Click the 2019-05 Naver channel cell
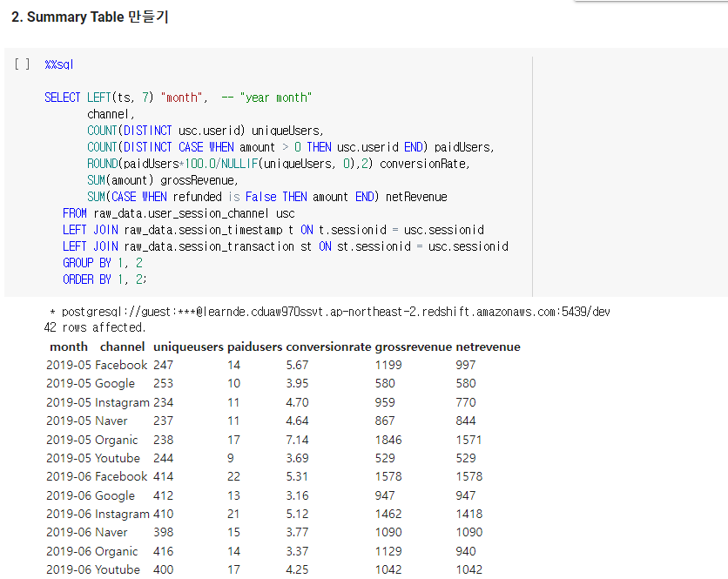This screenshot has height=579, width=728. pos(111,421)
